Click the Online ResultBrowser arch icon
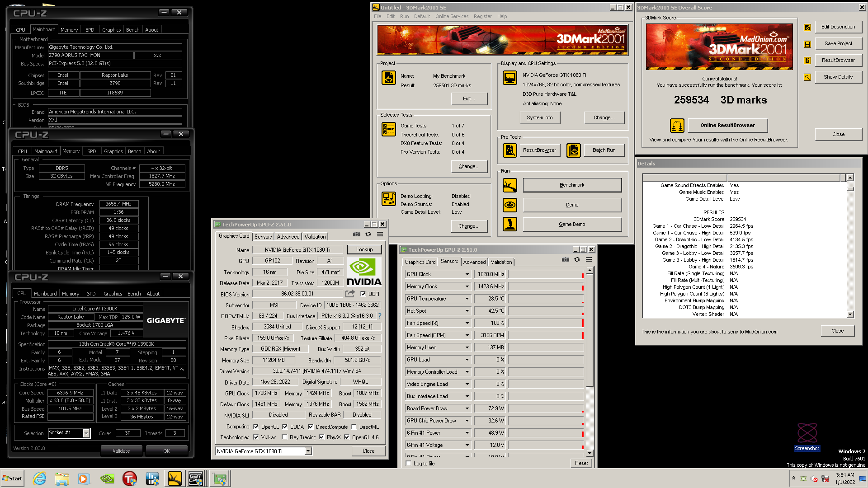Screen dimensions: 868x488 (677, 125)
